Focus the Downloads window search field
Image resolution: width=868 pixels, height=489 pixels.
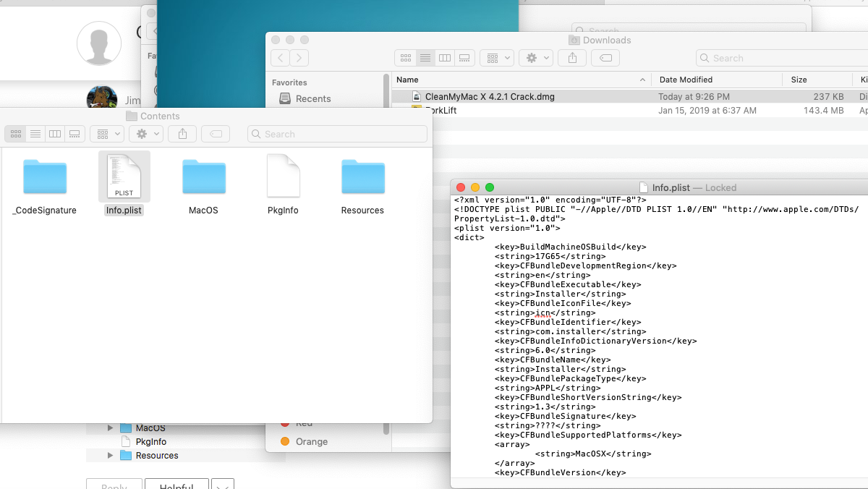pos(781,58)
